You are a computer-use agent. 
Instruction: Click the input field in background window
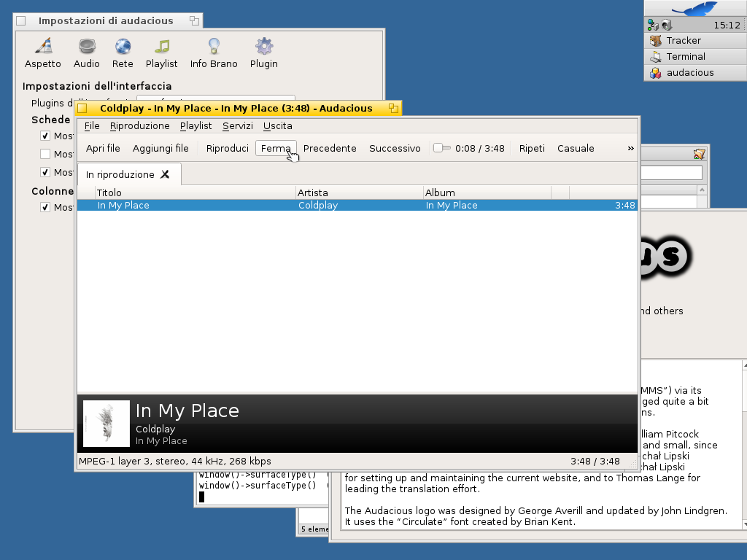[x=671, y=173]
